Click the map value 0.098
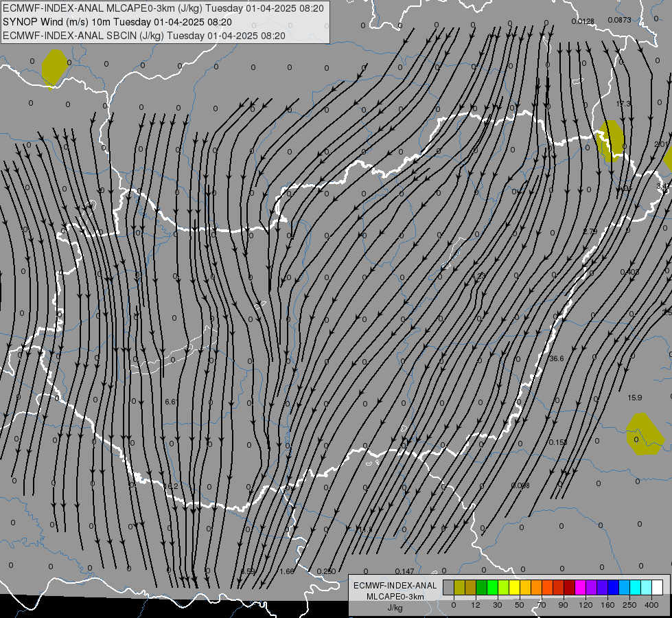The image size is (672, 618). click(x=520, y=485)
